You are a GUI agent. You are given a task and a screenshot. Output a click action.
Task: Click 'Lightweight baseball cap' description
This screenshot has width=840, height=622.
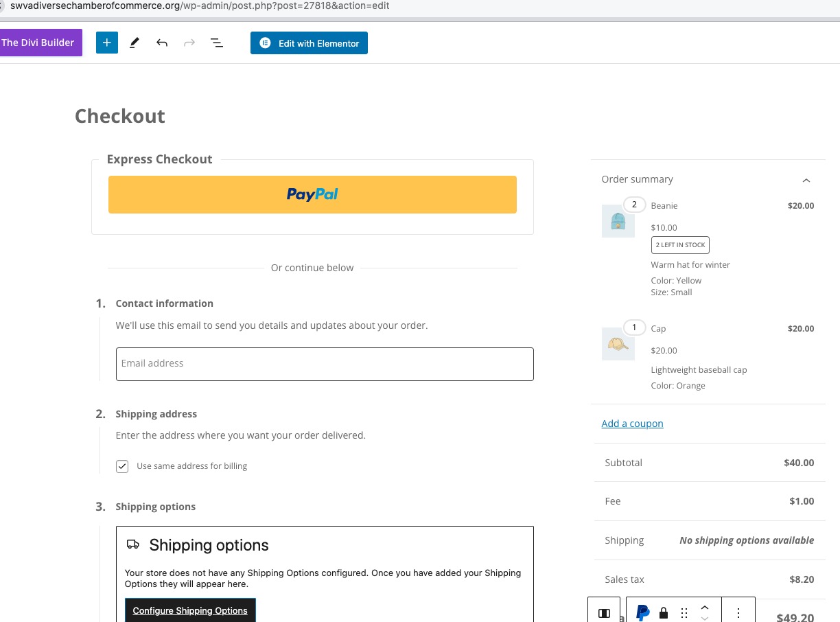(699, 370)
